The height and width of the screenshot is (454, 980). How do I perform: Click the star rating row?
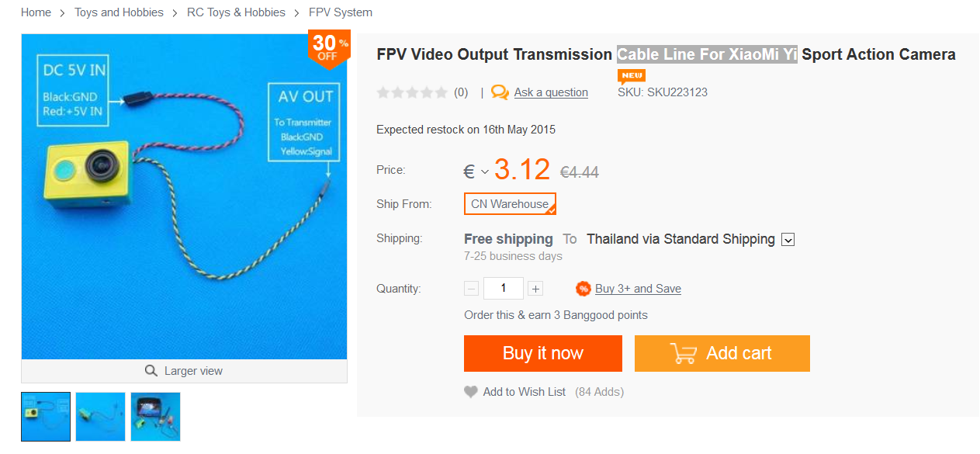coord(412,92)
